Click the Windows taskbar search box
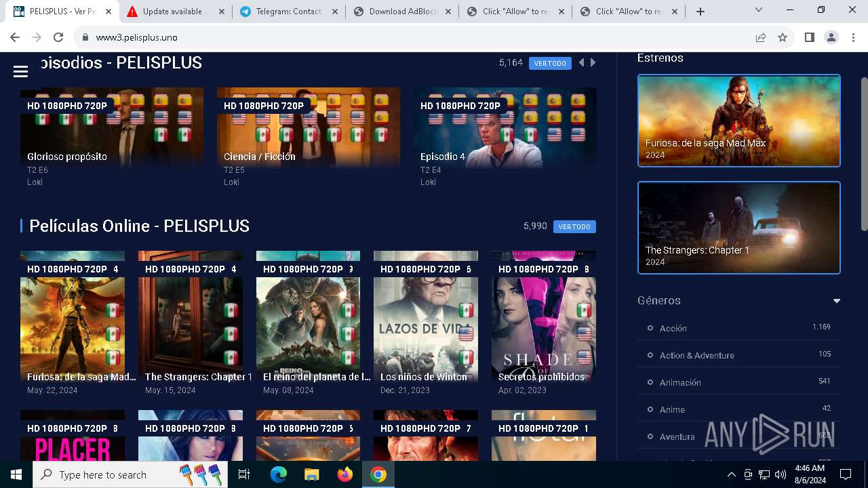The image size is (868, 488). click(129, 474)
